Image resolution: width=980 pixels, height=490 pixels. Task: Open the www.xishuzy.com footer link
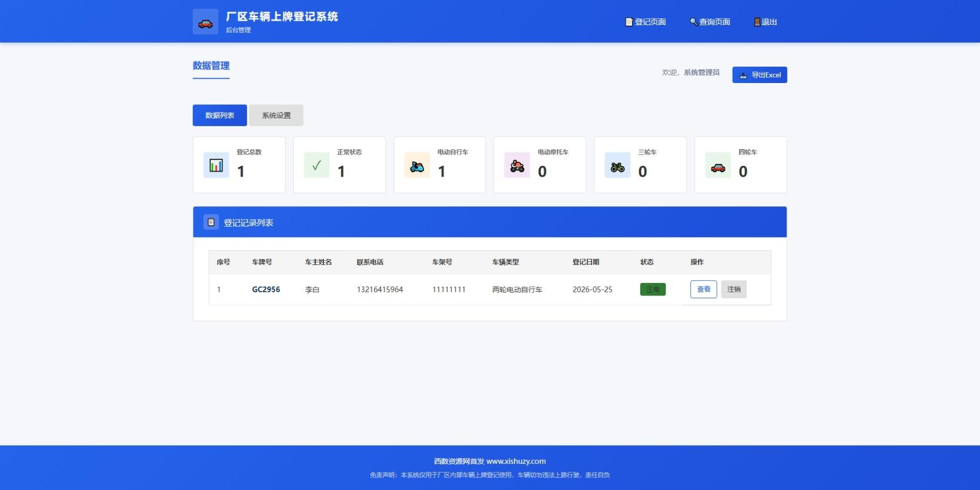pyautogui.click(x=516, y=461)
